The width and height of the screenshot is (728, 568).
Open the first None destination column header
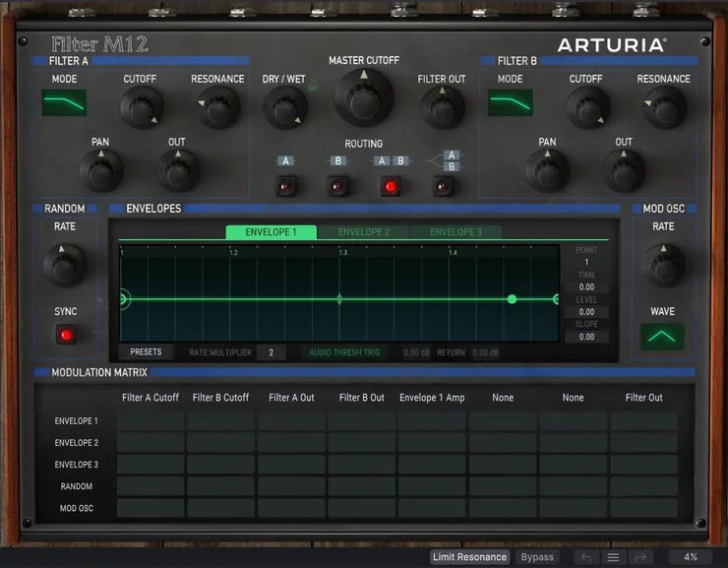coord(503,398)
